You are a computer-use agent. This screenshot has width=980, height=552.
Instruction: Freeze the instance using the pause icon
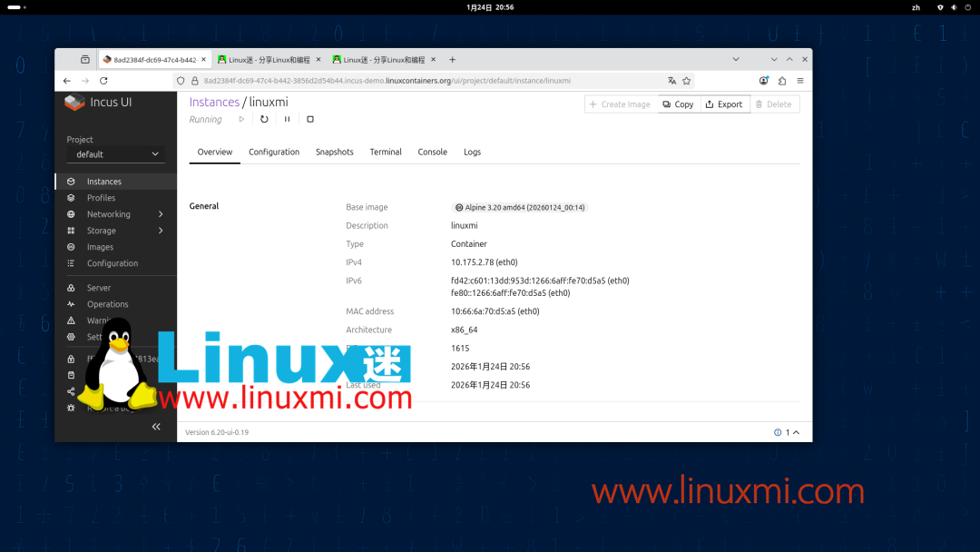286,119
